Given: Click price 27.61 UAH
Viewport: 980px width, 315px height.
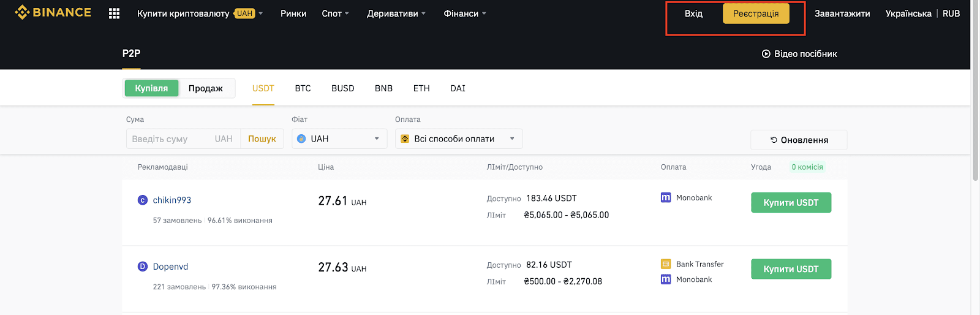Looking at the screenshot, I should 342,201.
